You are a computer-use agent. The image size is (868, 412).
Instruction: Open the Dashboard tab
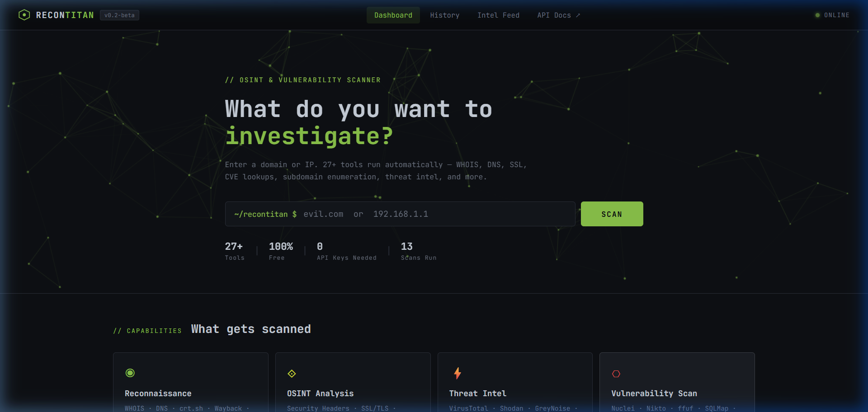click(393, 15)
